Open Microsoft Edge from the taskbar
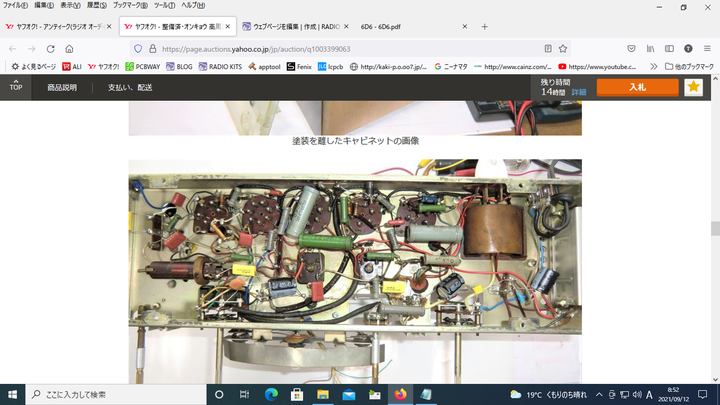 [x=271, y=394]
